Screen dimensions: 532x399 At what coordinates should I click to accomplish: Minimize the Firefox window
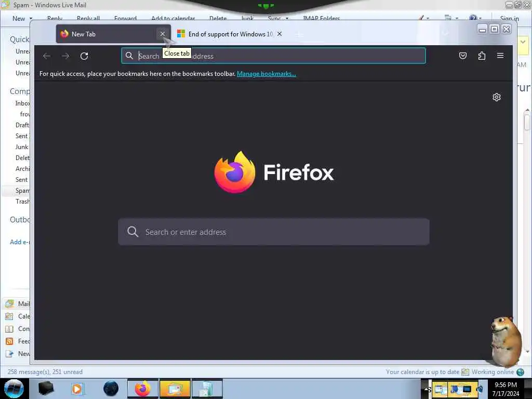482,30
